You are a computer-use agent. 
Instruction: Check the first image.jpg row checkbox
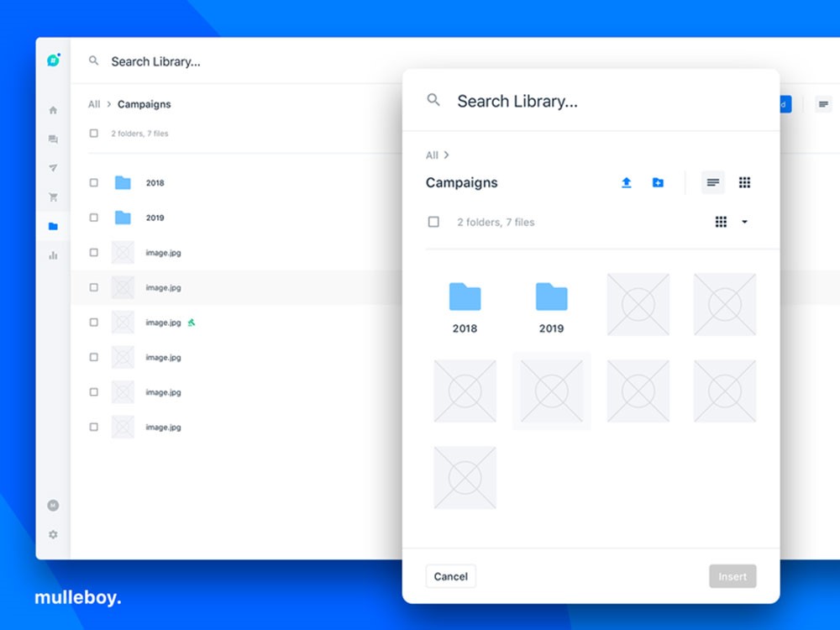(x=94, y=252)
